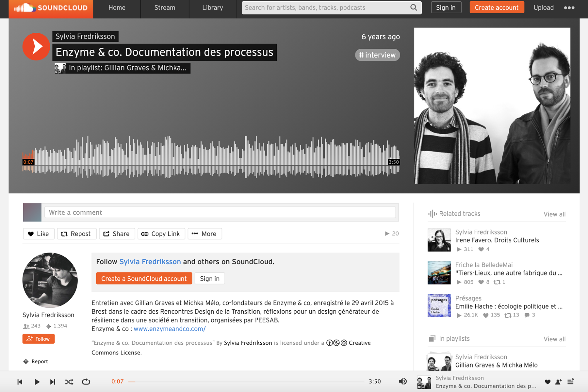Skip to previous track in bottom player
This screenshot has width=588, height=392.
pyautogui.click(x=20, y=382)
